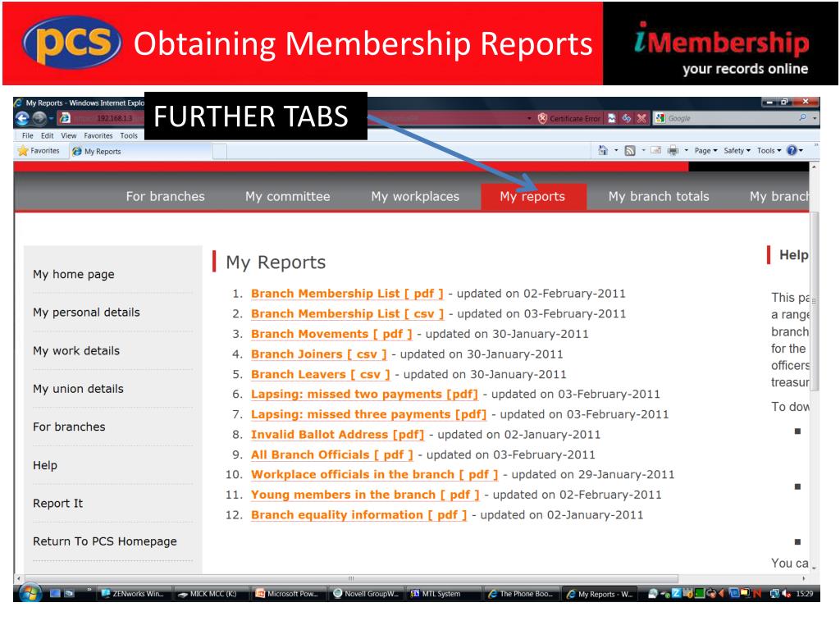The height and width of the screenshot is (630, 840).
Task: Click Report It in sidebar
Action: (x=58, y=504)
